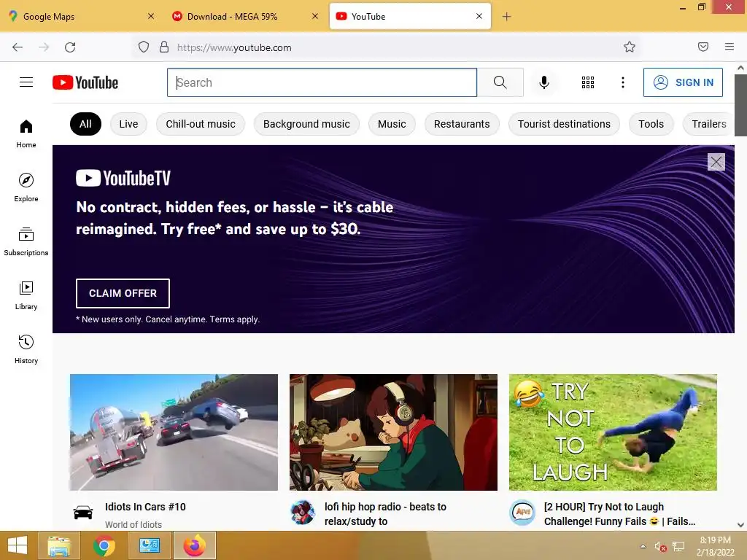Select the All filter chip
The height and width of the screenshot is (560, 747).
pyautogui.click(x=86, y=124)
